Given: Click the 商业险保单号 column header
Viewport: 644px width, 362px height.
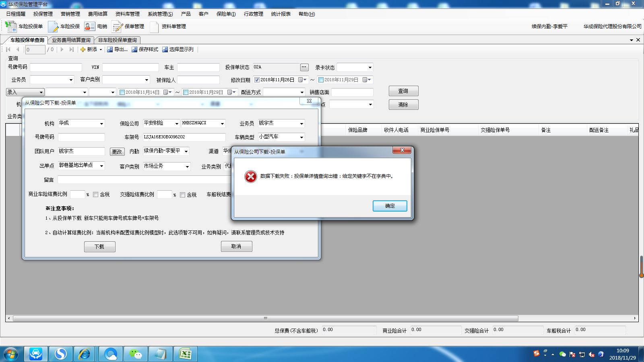Looking at the screenshot, I should coord(435,130).
